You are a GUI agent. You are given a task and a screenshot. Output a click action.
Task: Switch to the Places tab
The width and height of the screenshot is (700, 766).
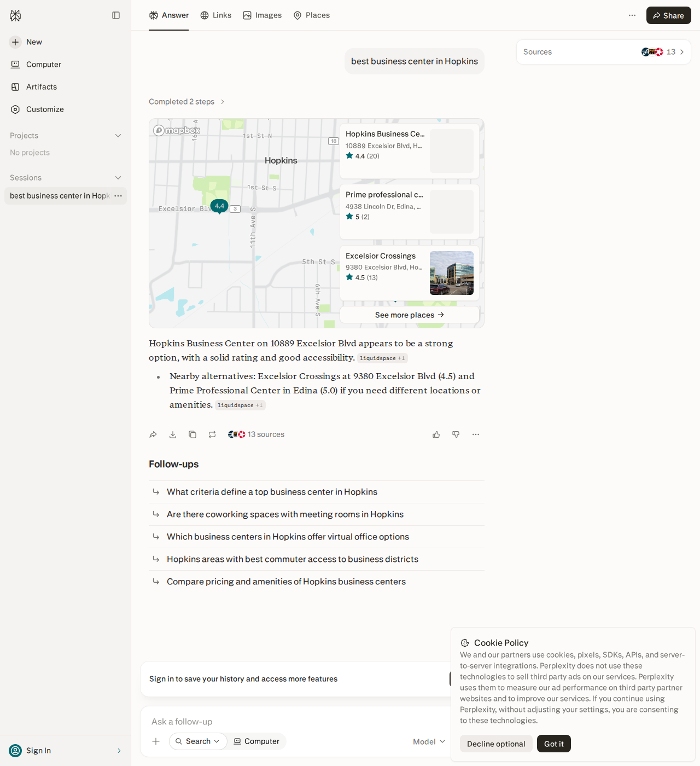(x=312, y=15)
